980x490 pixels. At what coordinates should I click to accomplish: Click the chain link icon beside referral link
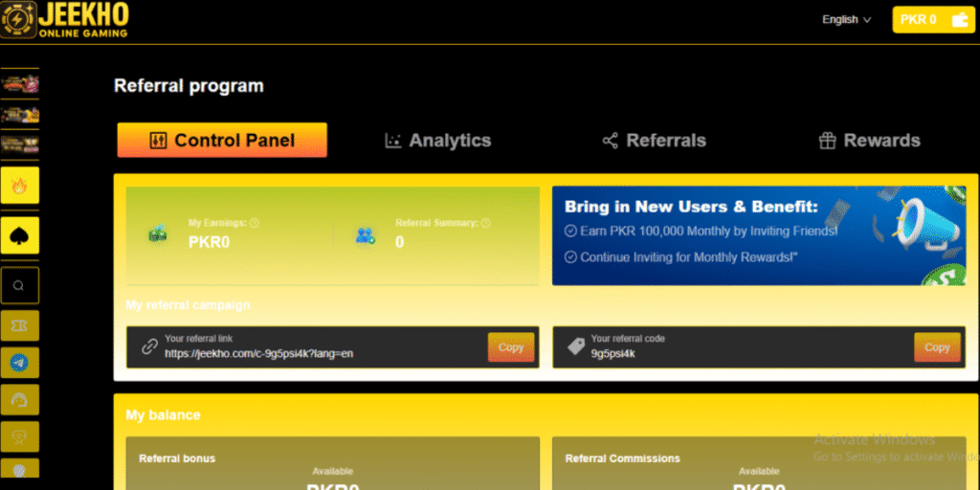(x=149, y=346)
